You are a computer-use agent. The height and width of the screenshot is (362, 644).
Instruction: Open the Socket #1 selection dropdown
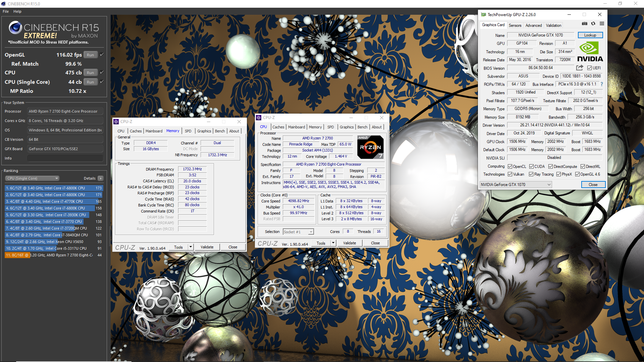pos(298,232)
